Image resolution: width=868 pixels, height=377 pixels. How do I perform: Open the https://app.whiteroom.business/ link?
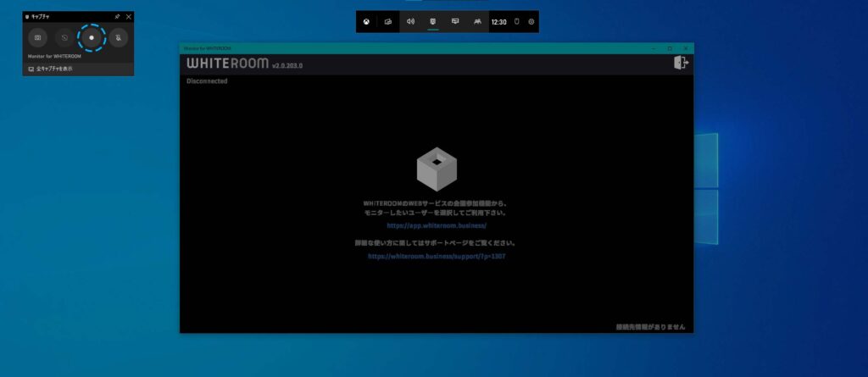437,225
